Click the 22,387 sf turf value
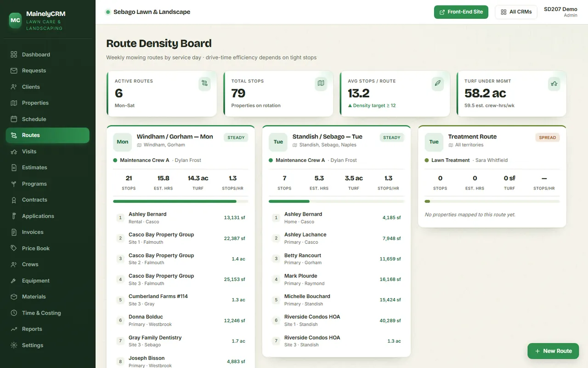Image resolution: width=588 pixels, height=368 pixels. click(x=234, y=238)
